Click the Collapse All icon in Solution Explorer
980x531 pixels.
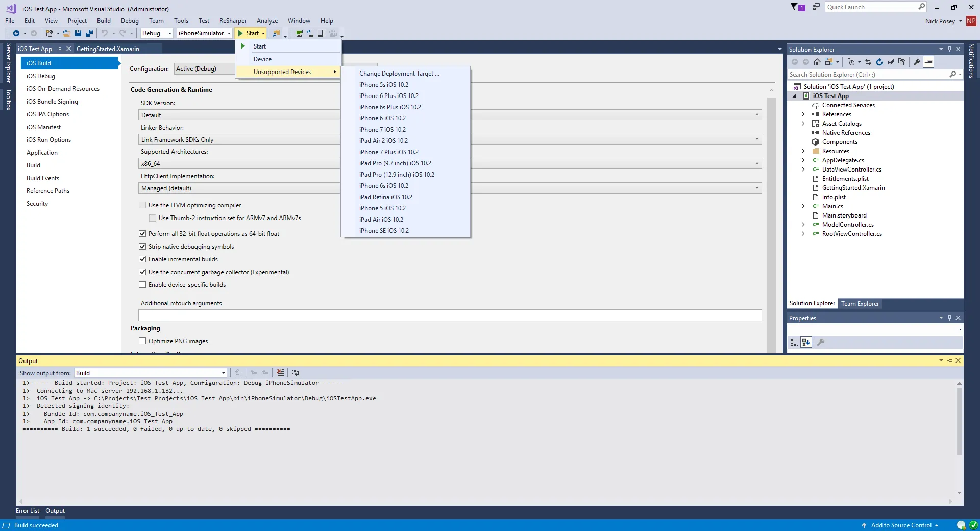point(891,62)
